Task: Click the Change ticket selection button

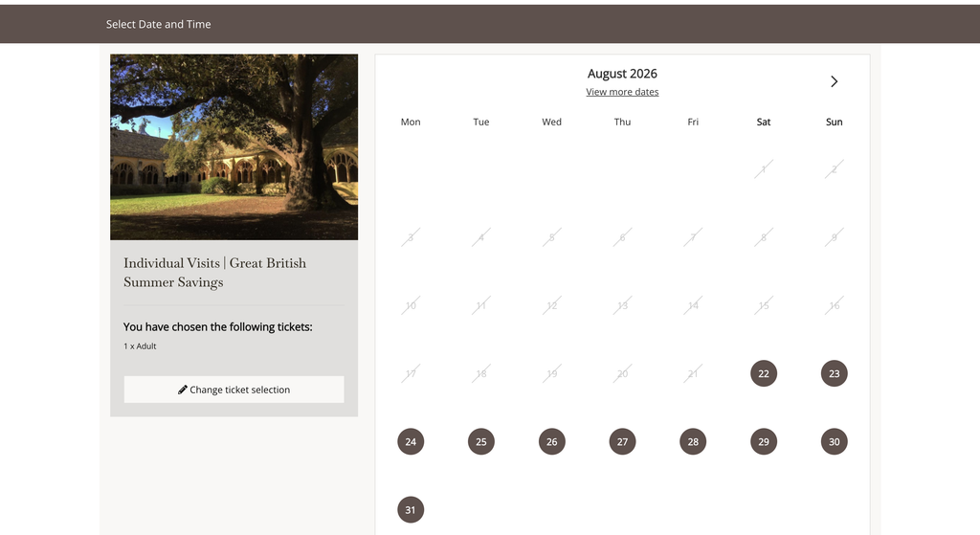Action: pyautogui.click(x=234, y=390)
